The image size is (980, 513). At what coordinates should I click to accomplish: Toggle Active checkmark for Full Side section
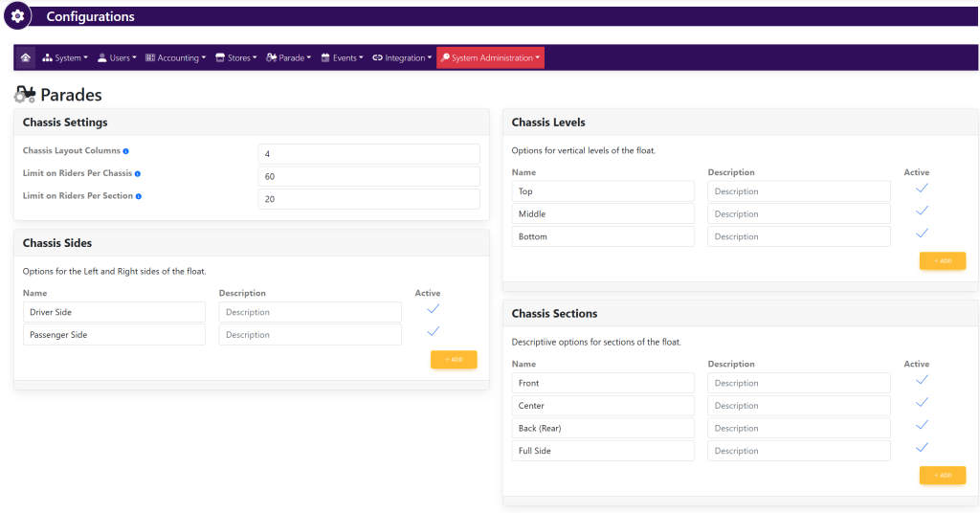click(922, 447)
